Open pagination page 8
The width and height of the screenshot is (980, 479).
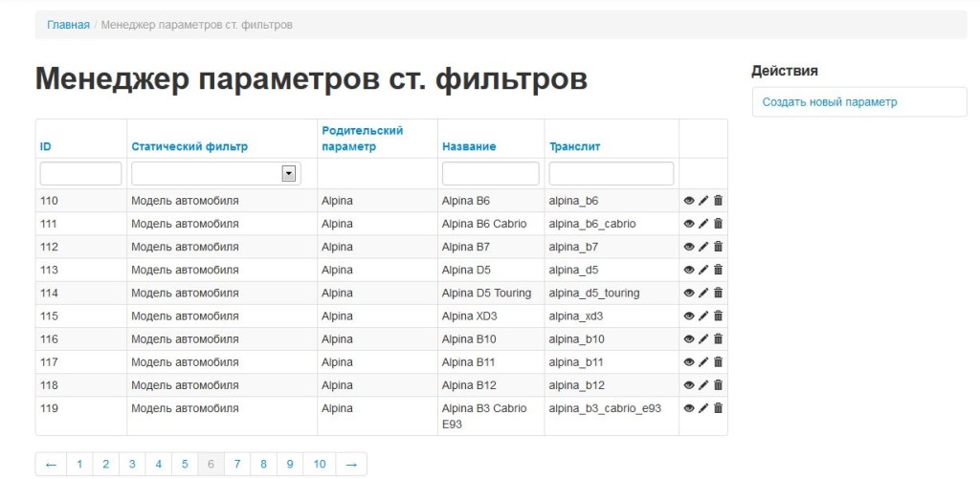coord(263,464)
